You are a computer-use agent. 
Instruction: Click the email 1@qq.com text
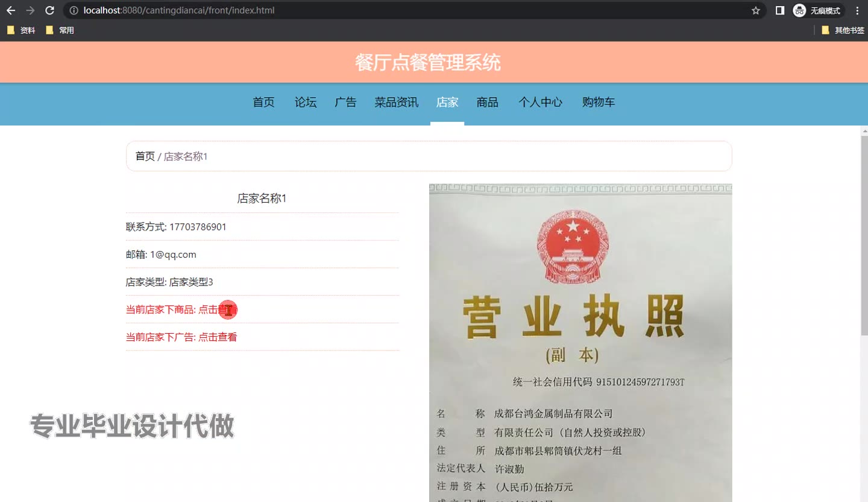click(173, 255)
